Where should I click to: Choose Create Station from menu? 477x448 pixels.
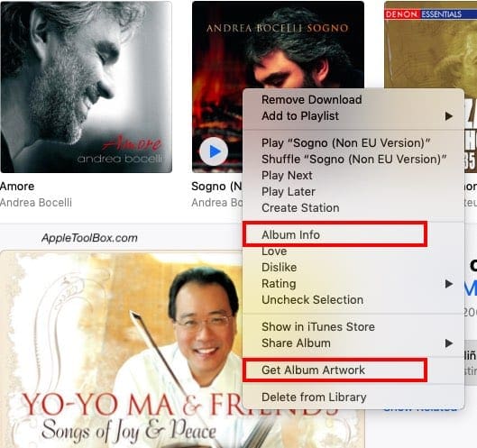click(300, 208)
